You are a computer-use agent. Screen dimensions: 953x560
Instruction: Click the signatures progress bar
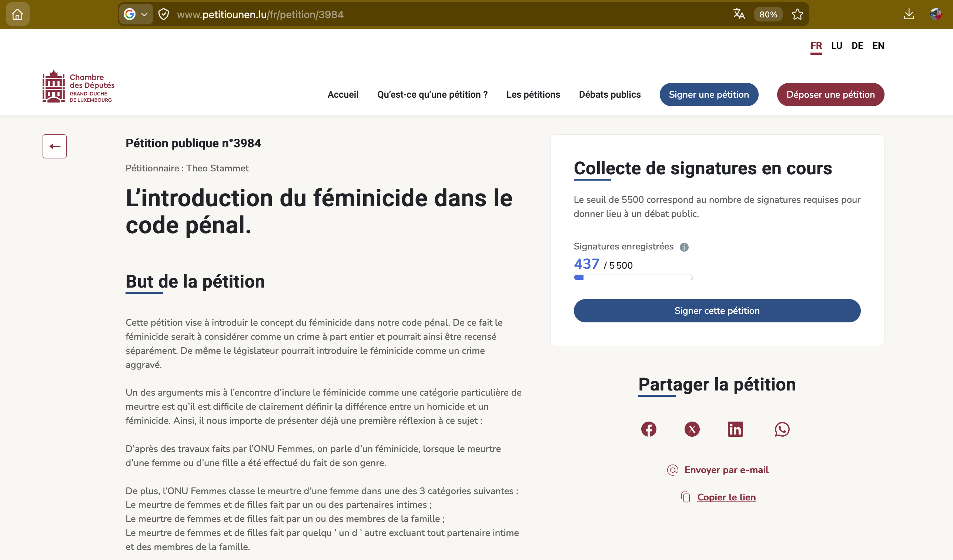633,278
